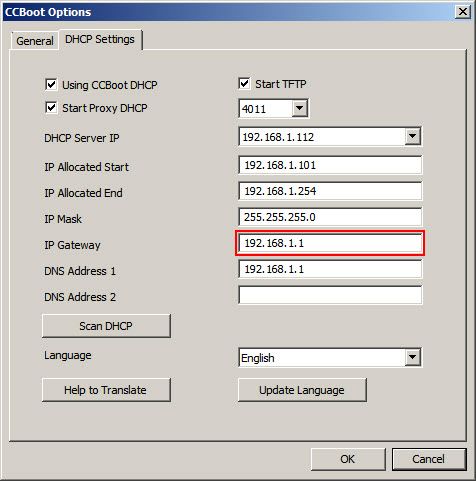Click the Cancel button
476x481 pixels.
(x=429, y=459)
